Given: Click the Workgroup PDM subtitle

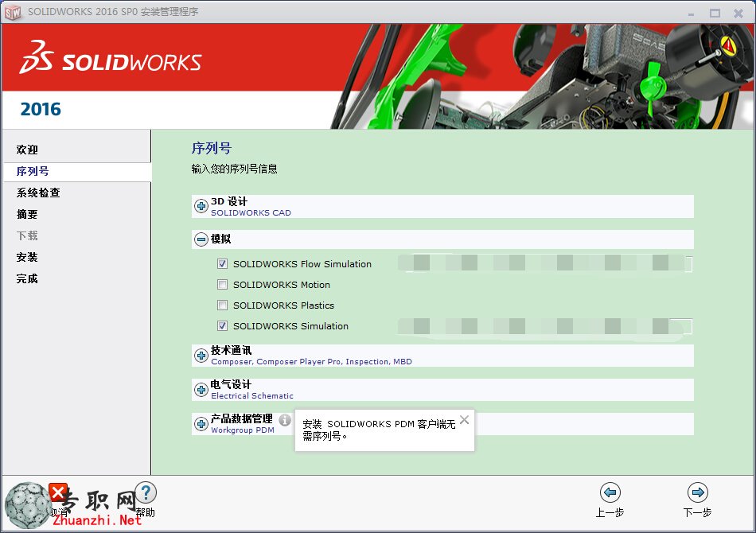Looking at the screenshot, I should click(x=243, y=430).
